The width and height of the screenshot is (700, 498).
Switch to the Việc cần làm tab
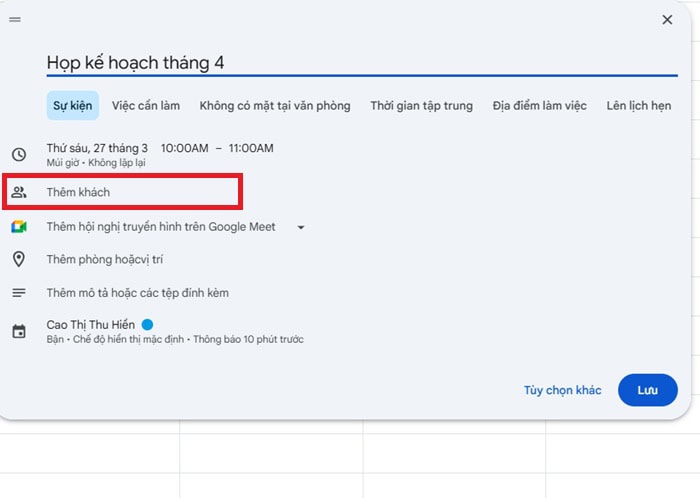coord(146,105)
